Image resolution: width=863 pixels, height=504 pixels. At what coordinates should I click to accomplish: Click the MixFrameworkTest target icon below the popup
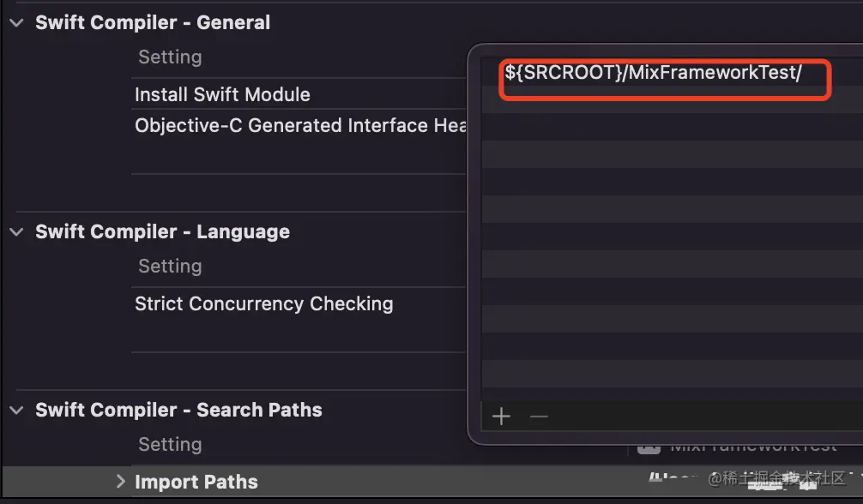pyautogui.click(x=649, y=449)
